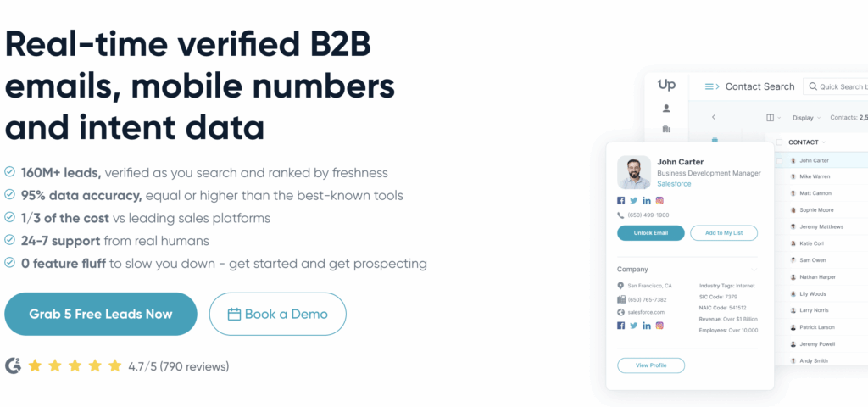Screen dimensions: 868x407
Task: Collapse the Company section chevron
Action: (754, 270)
